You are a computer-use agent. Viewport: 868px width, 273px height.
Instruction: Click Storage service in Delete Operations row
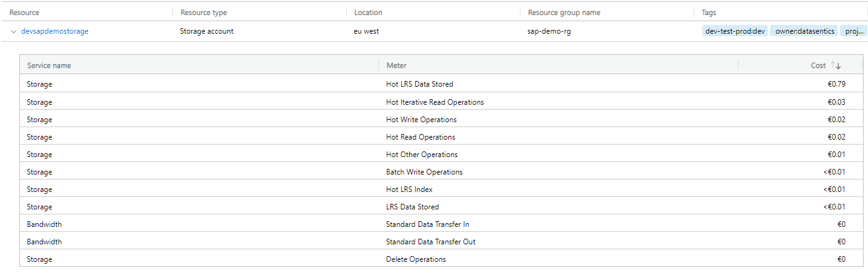pos(39,259)
